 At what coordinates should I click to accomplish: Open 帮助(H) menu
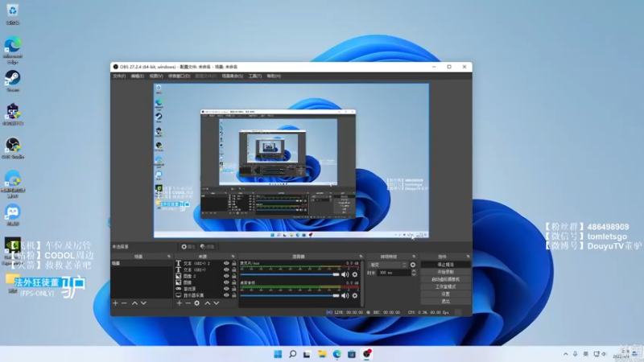click(274, 76)
